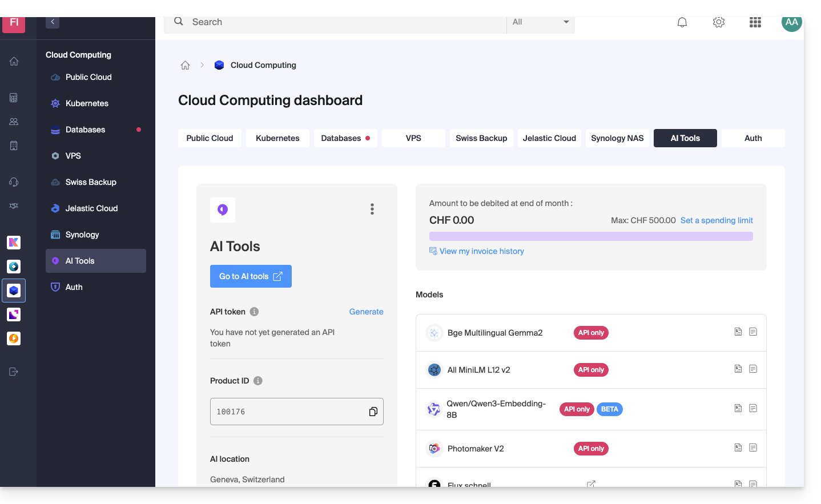This screenshot has width=821, height=504.
Task: Click Set a spending limit link
Action: tap(716, 220)
